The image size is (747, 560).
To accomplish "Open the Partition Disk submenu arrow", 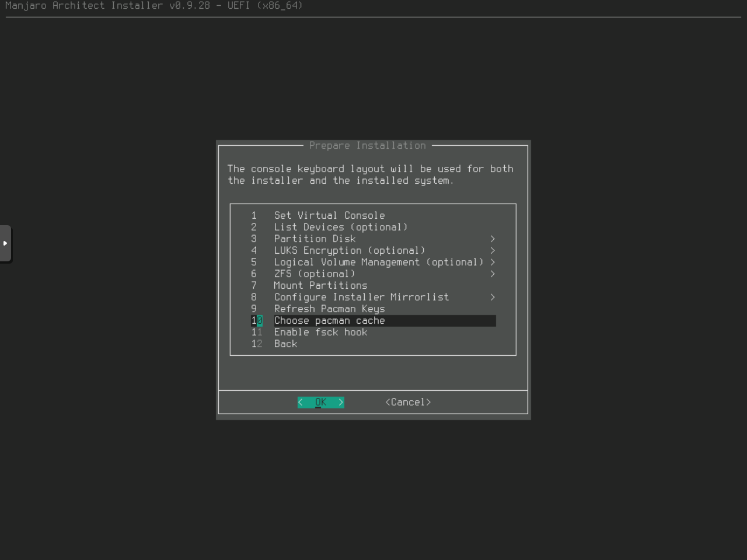I will pos(493,239).
